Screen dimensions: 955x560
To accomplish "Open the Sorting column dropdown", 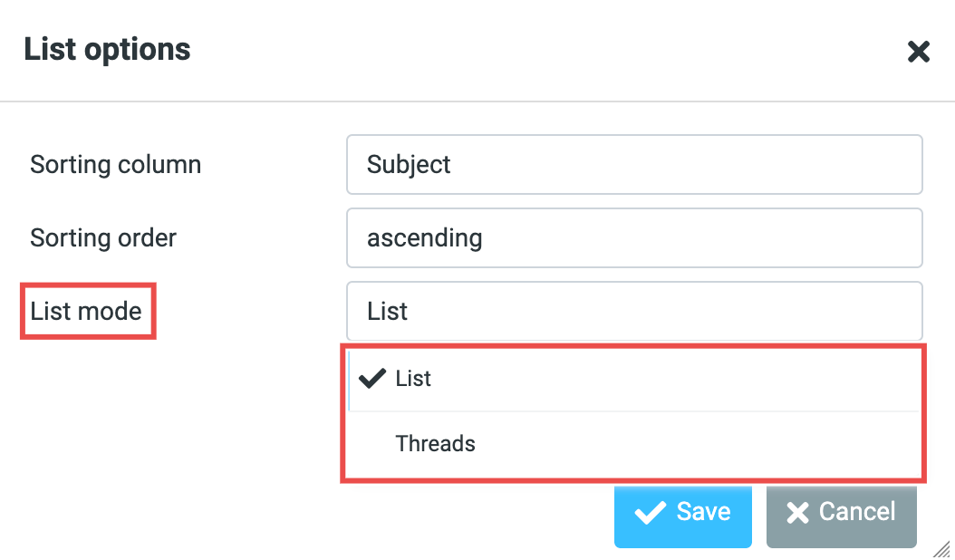I will (x=634, y=165).
